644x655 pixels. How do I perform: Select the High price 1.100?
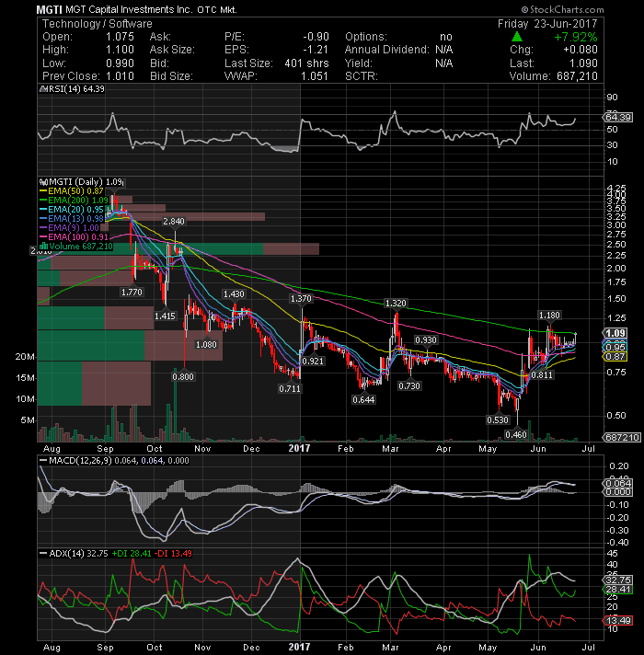pyautogui.click(x=120, y=50)
